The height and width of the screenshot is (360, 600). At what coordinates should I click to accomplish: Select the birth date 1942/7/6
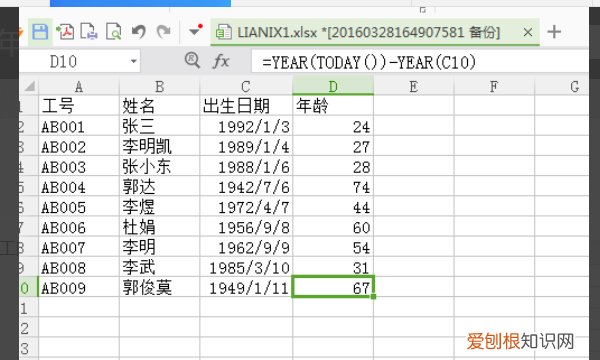[x=246, y=187]
